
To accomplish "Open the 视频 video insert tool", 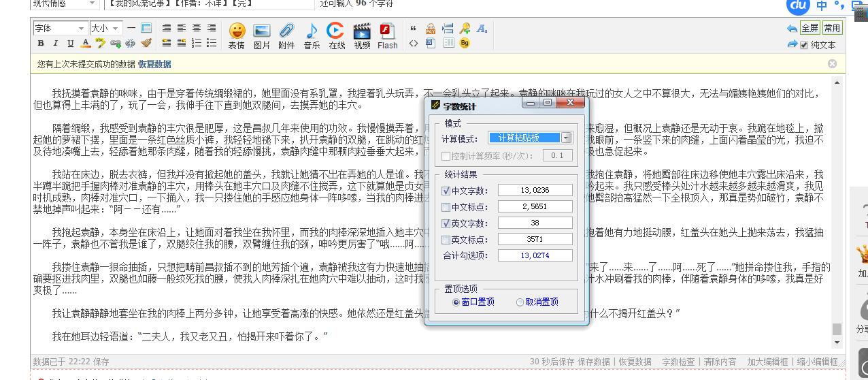I will (x=362, y=35).
